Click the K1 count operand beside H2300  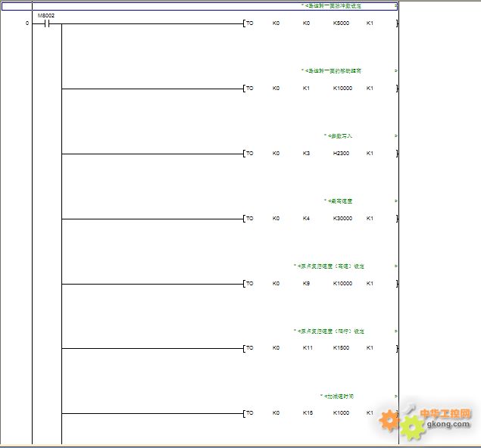click(x=370, y=153)
